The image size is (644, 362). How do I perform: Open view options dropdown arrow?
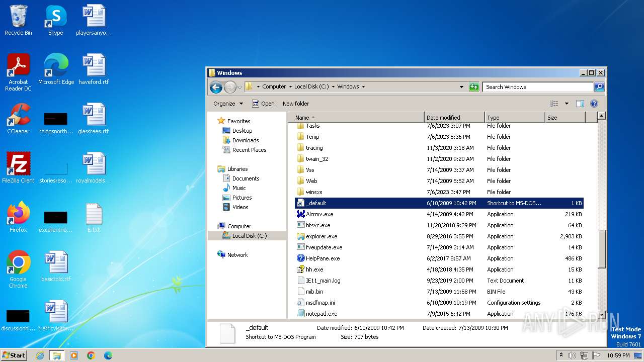click(567, 104)
